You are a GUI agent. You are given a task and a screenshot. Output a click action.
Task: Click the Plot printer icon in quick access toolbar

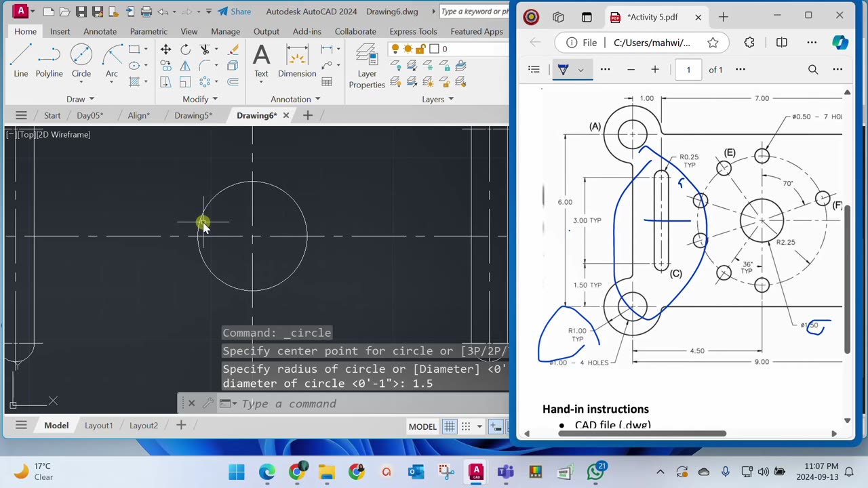[x=146, y=12]
